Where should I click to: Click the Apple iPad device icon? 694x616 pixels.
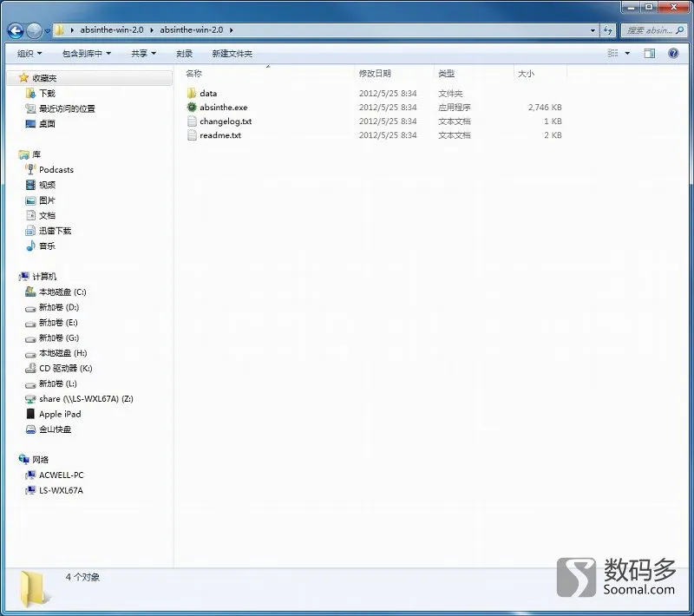tap(30, 414)
